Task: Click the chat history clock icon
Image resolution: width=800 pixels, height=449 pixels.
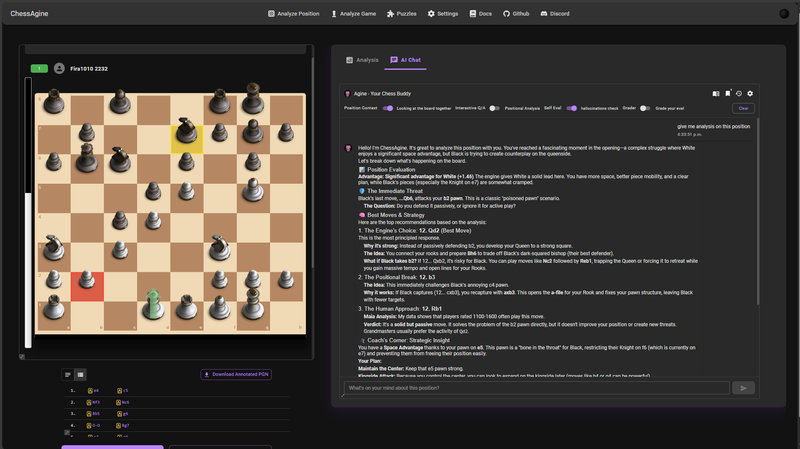Action: (739, 93)
